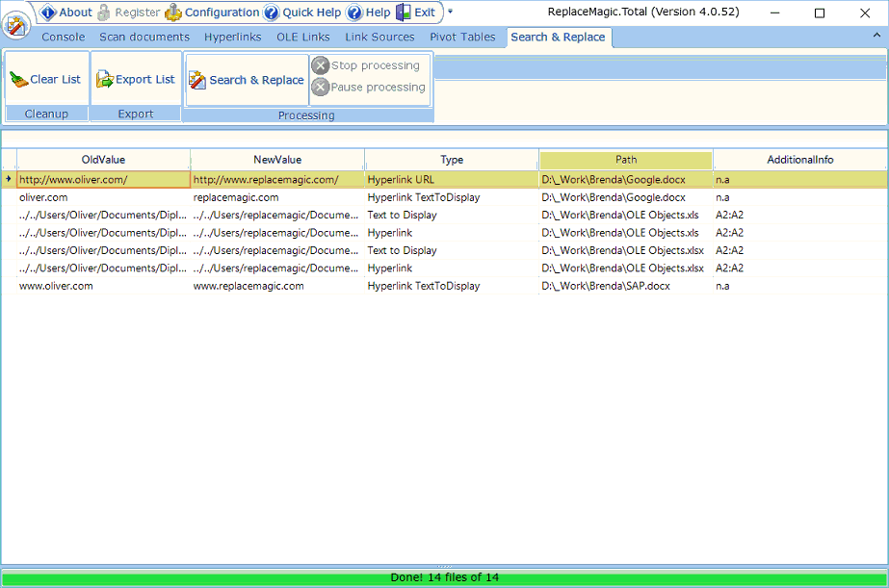
Task: Expand the quick access toolbar dropdown arrow
Action: click(451, 11)
